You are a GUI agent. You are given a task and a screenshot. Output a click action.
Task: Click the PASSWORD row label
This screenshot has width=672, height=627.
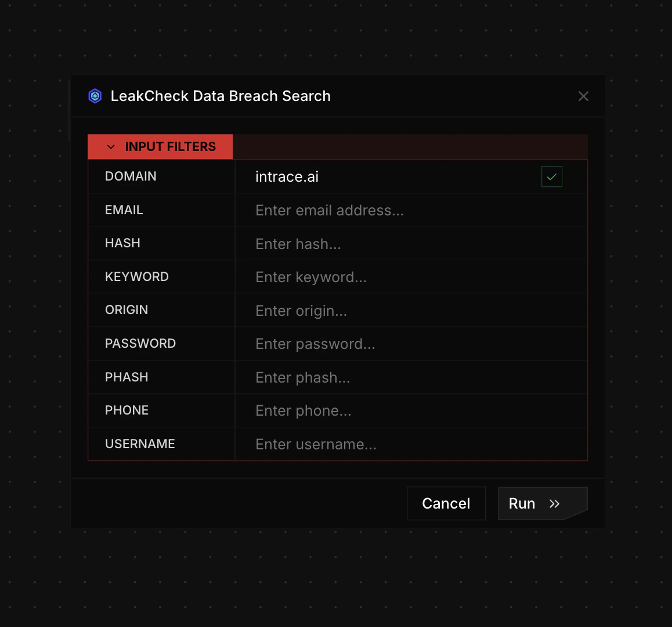[x=140, y=343]
